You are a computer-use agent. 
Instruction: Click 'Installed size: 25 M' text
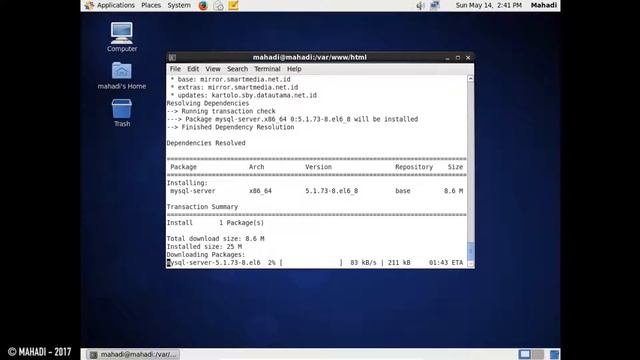204,247
